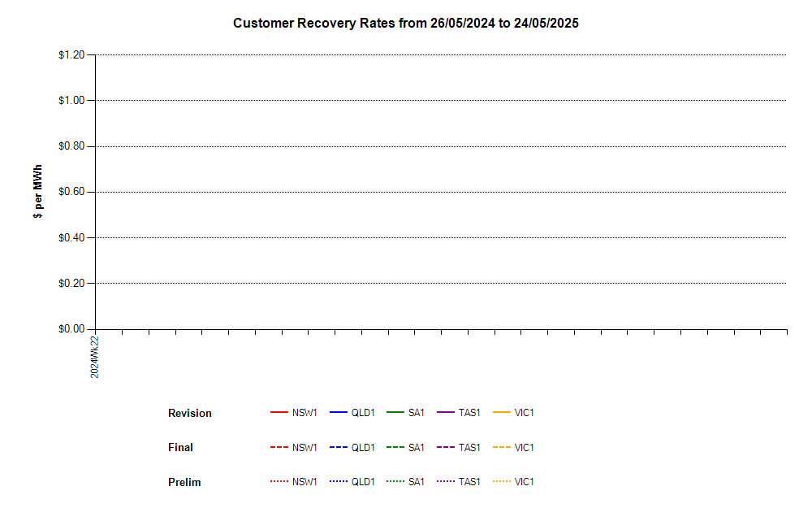Image resolution: width=812 pixels, height=508 pixels.
Task: Click the $1.20 y-axis value label
Action: pos(71,55)
